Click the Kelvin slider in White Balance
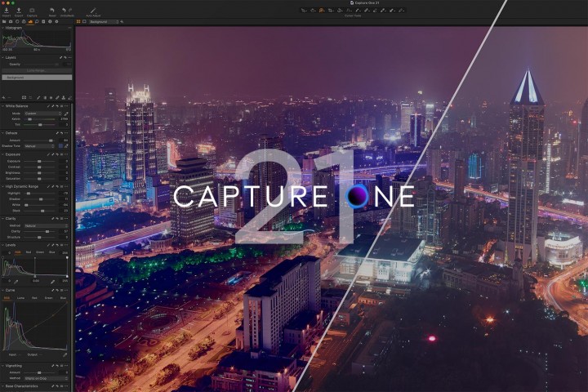Viewport: 588px width, 392px height. coord(41,119)
